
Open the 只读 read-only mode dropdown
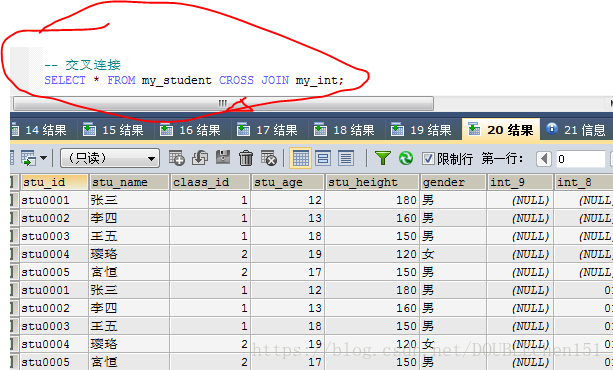pos(110,158)
